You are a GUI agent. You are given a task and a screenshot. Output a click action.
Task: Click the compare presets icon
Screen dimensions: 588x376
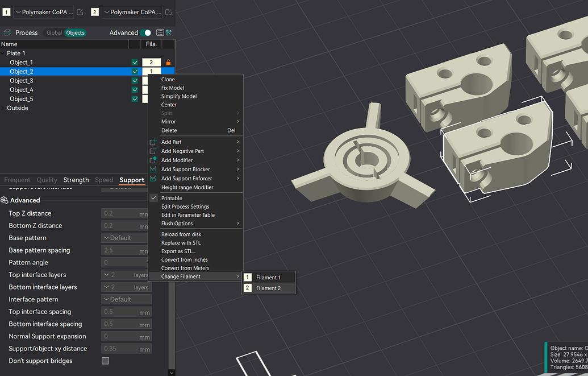pyautogui.click(x=169, y=32)
